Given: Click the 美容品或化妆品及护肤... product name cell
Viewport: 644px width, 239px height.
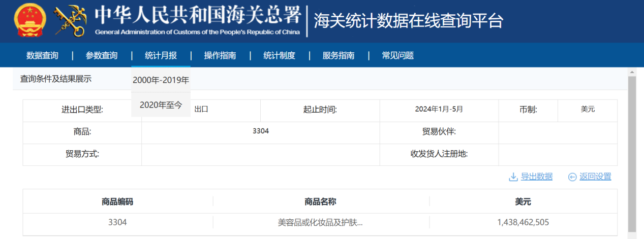Looking at the screenshot, I should point(321,222).
